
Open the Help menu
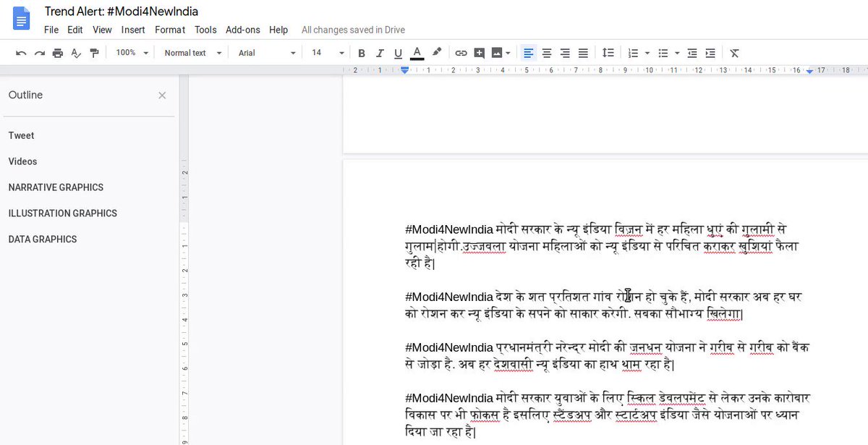(278, 30)
